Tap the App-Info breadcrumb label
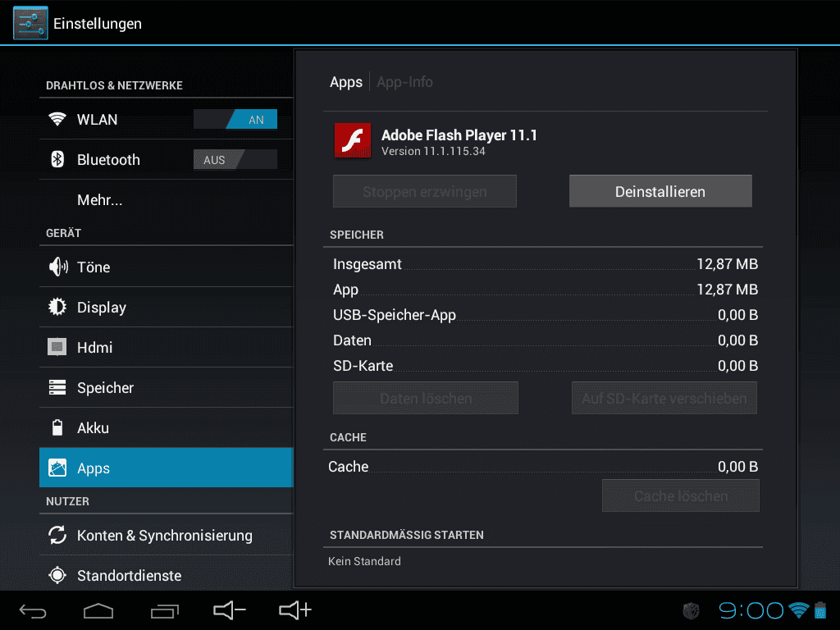840x630 pixels. (x=404, y=82)
